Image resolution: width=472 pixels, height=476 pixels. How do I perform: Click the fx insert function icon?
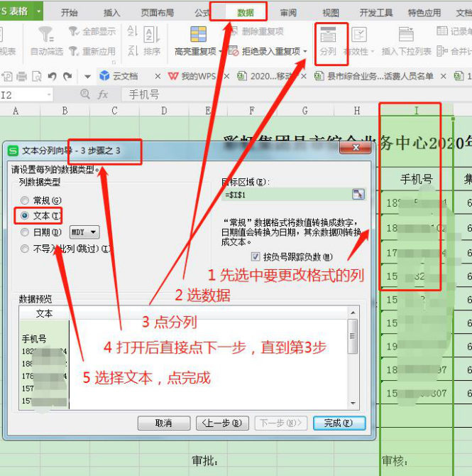point(103,94)
